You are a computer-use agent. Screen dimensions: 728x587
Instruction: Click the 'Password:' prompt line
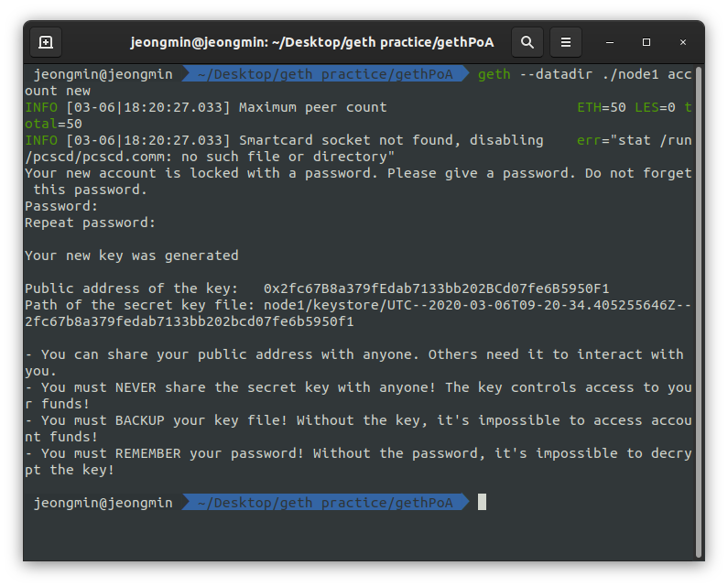coord(61,206)
